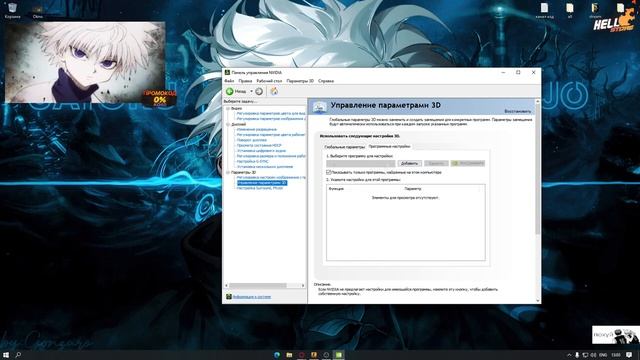This screenshot has height=360, width=640.
Task: Click the forward navigation arrow icon
Action: pyautogui.click(x=259, y=91)
